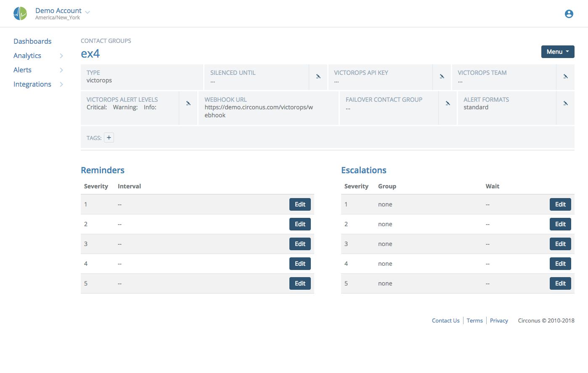Viewport: 588px width, 373px height.
Task: Edit the Alert Formats pencil icon
Action: (x=566, y=103)
